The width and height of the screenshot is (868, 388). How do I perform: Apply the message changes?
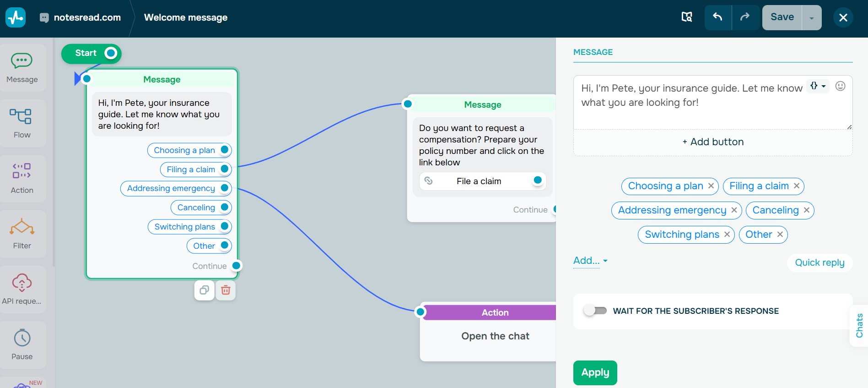(x=595, y=372)
